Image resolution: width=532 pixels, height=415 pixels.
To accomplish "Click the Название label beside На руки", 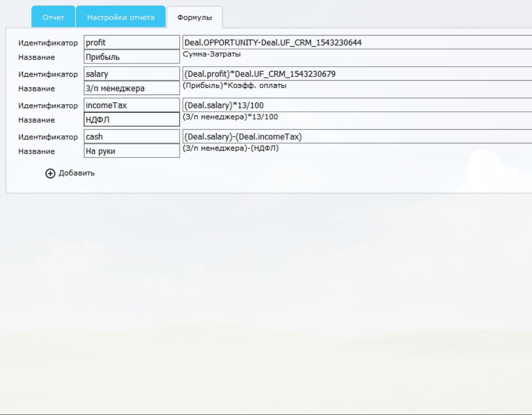I will click(36, 151).
